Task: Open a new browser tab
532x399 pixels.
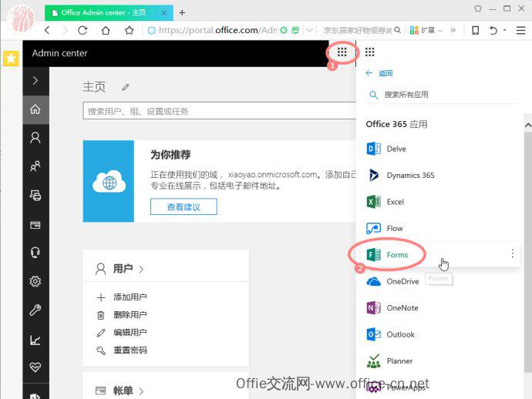Action: [x=182, y=12]
